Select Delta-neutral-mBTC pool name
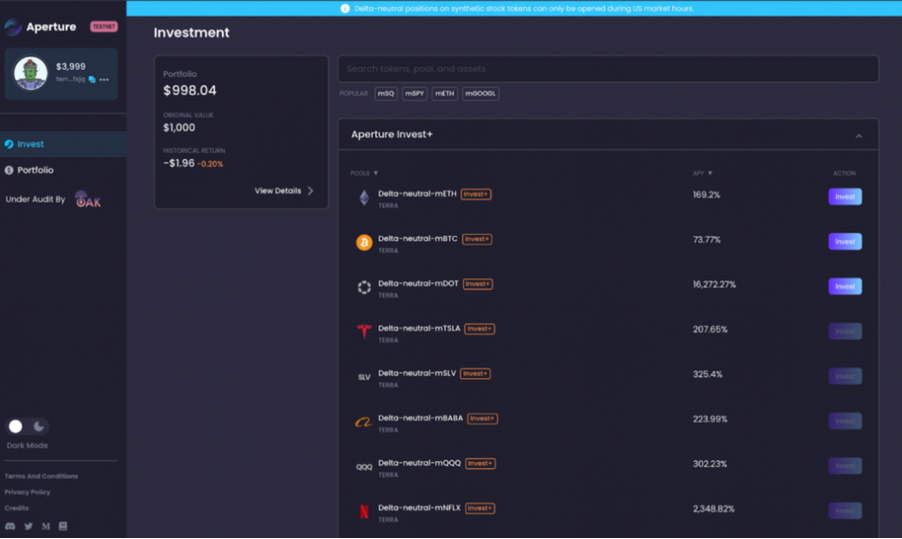Screen dimensions: 902x539 [418, 239]
